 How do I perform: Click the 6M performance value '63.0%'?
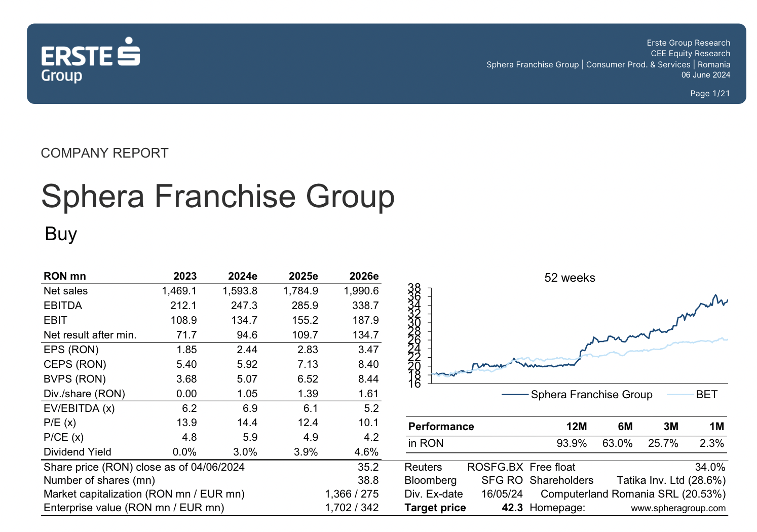pos(617,443)
